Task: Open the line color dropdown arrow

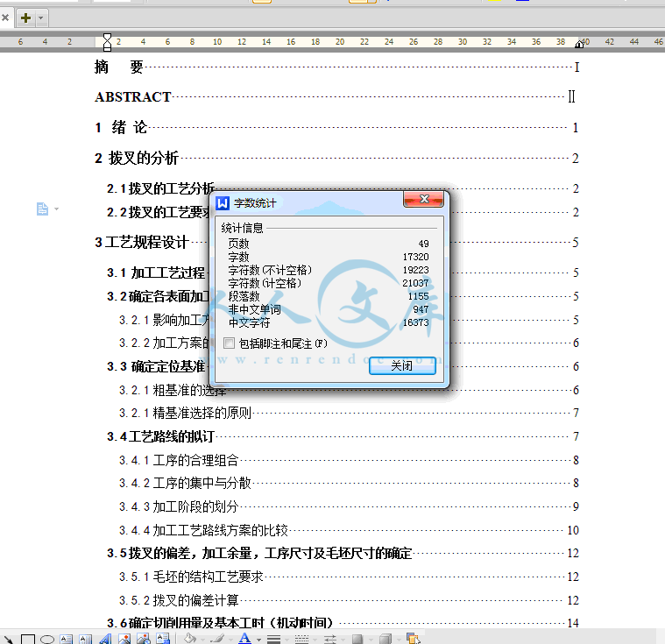Action: point(230,640)
